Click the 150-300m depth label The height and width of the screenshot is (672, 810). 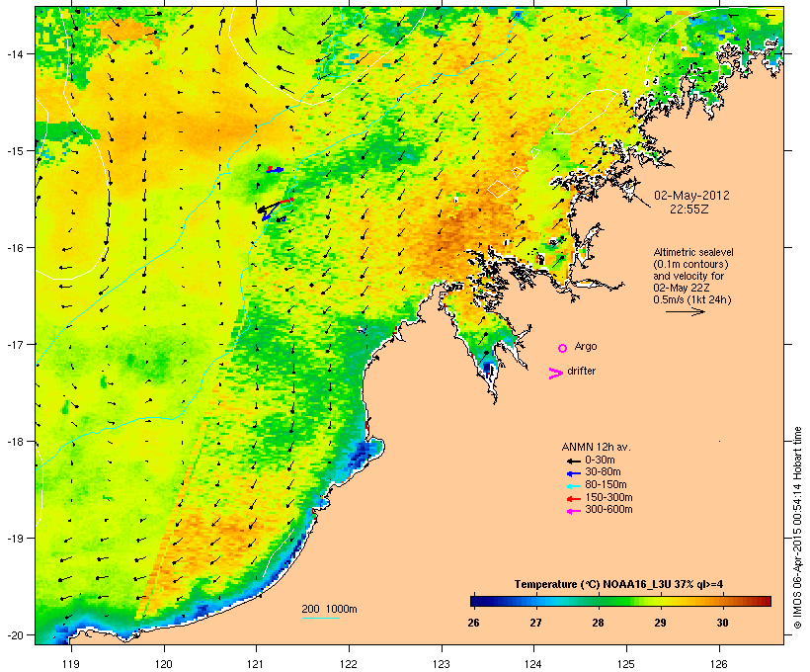point(609,498)
